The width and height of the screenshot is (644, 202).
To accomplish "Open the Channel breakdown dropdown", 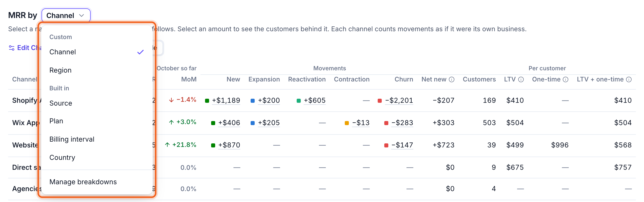I will [x=66, y=15].
